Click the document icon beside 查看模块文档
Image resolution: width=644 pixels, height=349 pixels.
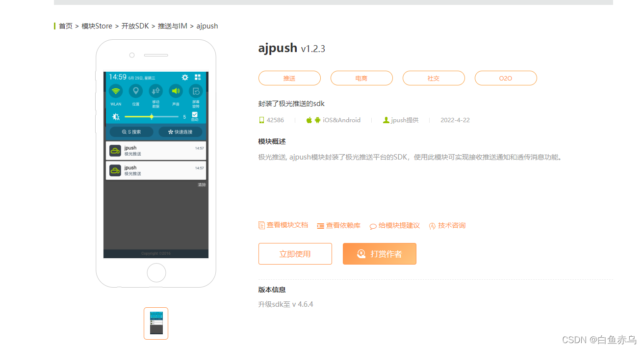click(x=261, y=225)
